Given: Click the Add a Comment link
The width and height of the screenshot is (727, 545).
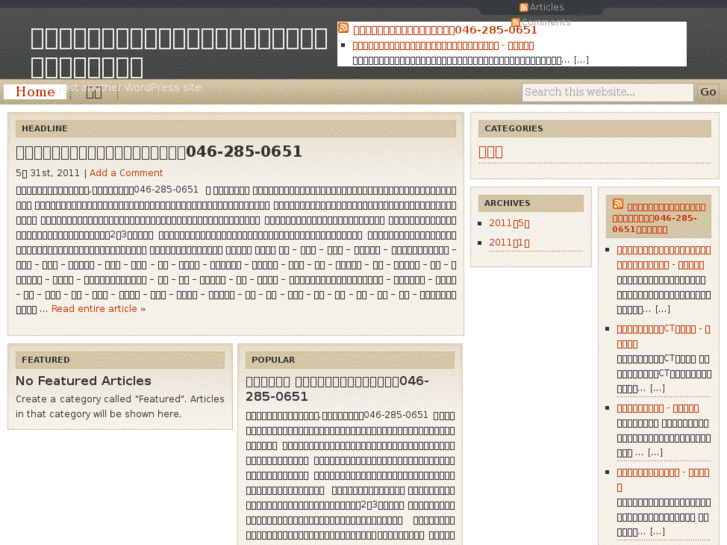Looking at the screenshot, I should [x=126, y=173].
